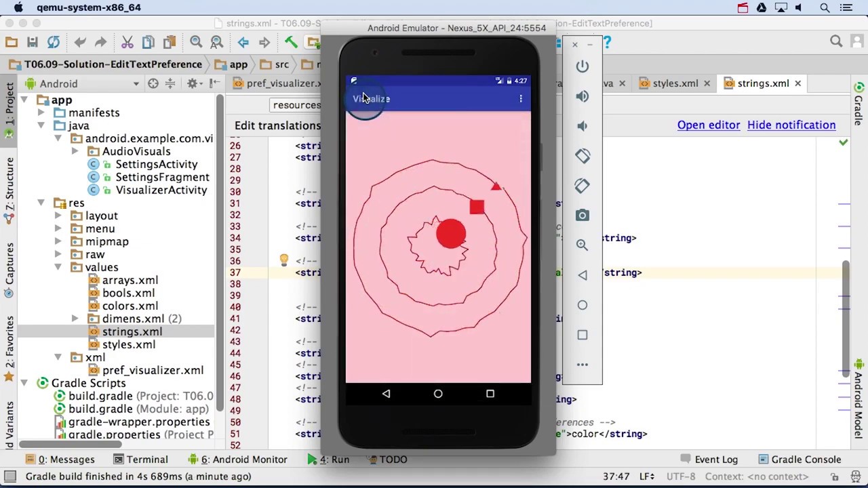868x488 pixels.
Task: Close the strings.xml tab
Action: [798, 83]
